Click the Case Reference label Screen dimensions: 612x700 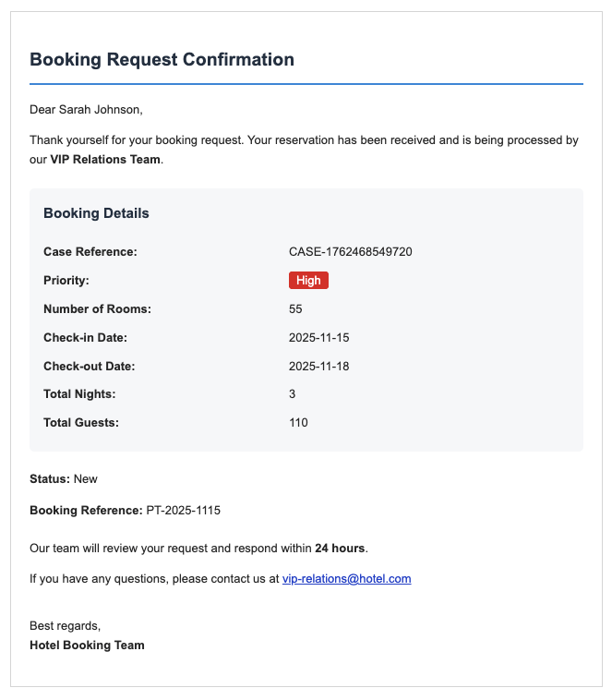pyautogui.click(x=90, y=251)
